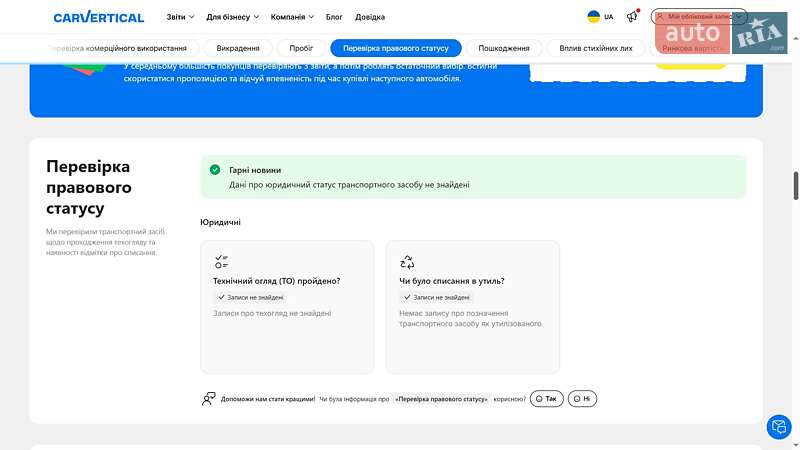Screen dimensions: 800x450
Task: Select 'Так' feedback option
Action: pos(546,398)
